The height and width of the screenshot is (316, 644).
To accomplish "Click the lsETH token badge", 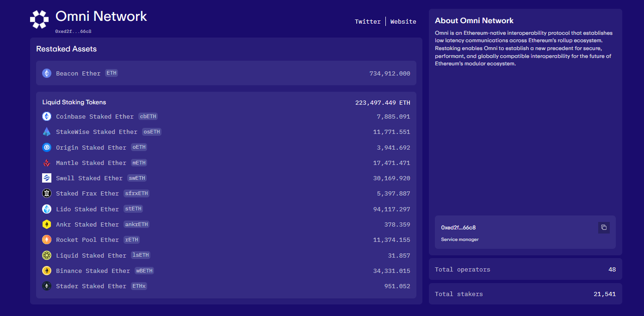I will click(141, 255).
